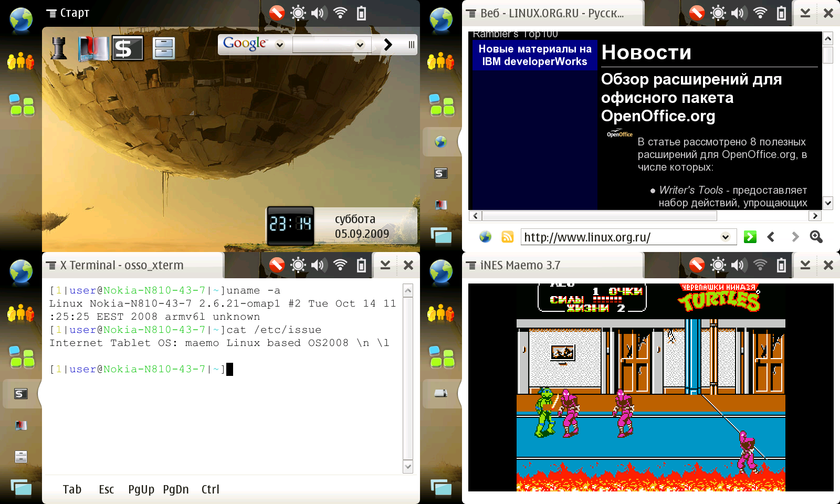This screenshot has height=504, width=840.
Task: Open the Старт menu title
Action: pos(68,13)
